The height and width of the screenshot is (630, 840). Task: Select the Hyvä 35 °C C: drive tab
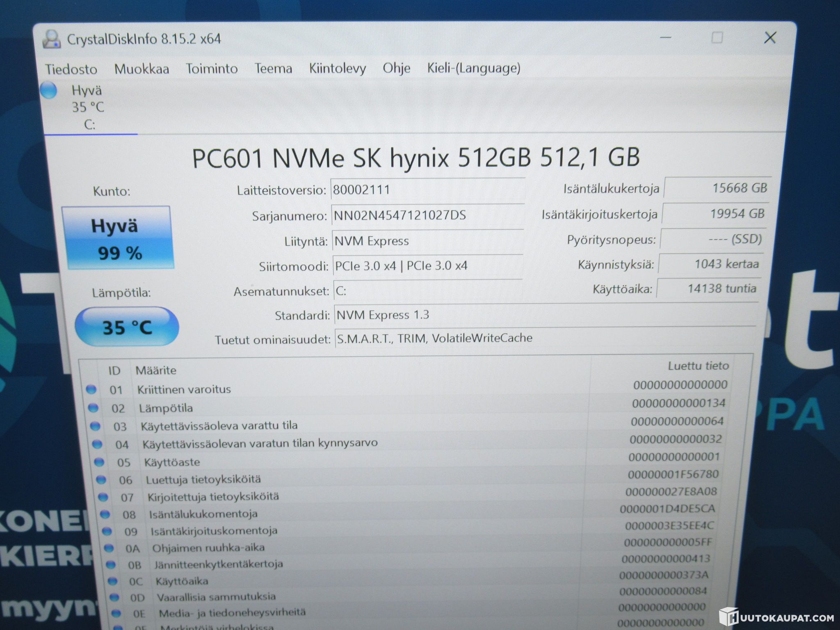(x=89, y=107)
